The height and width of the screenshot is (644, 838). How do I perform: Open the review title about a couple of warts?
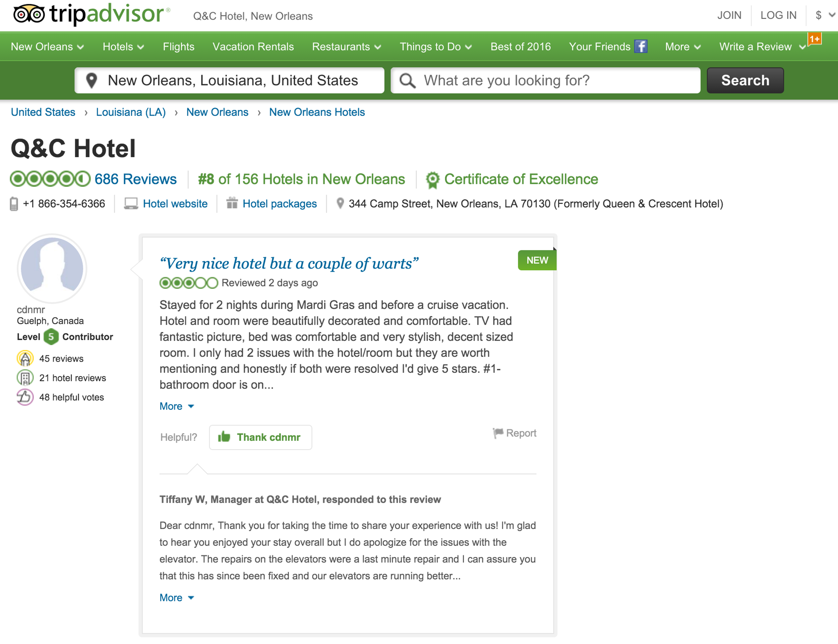coord(289,263)
